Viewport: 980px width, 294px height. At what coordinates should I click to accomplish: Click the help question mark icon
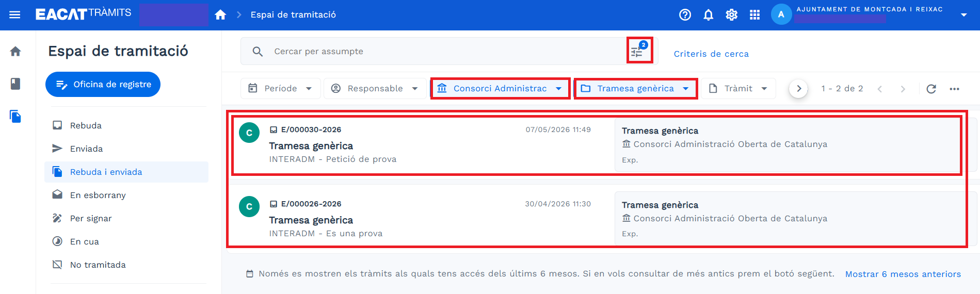point(685,15)
